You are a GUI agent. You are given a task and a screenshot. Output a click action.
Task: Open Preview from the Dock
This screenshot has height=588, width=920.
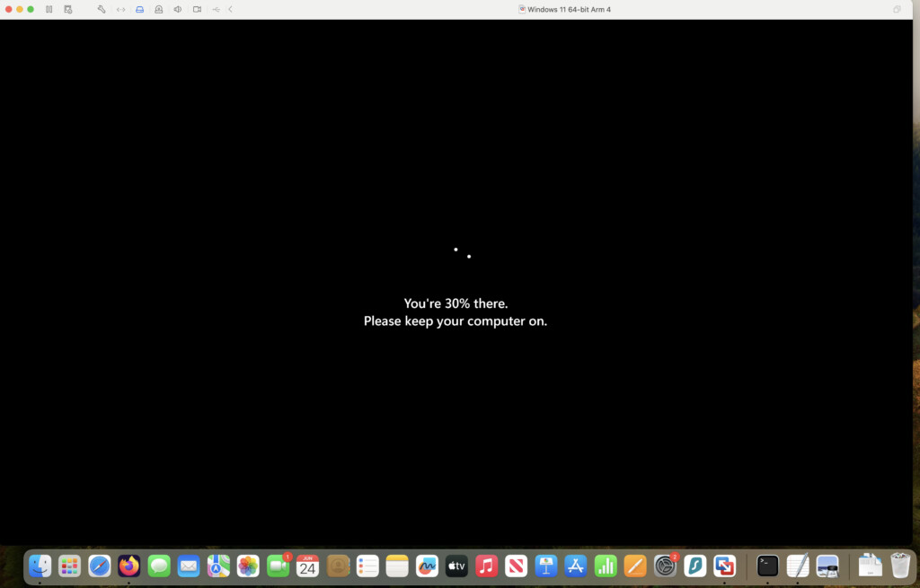point(827,566)
